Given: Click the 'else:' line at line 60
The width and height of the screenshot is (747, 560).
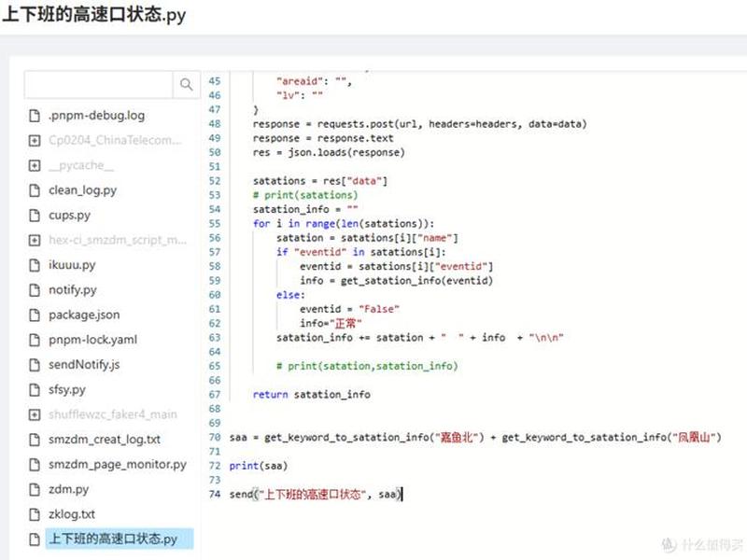Looking at the screenshot, I should (290, 295).
